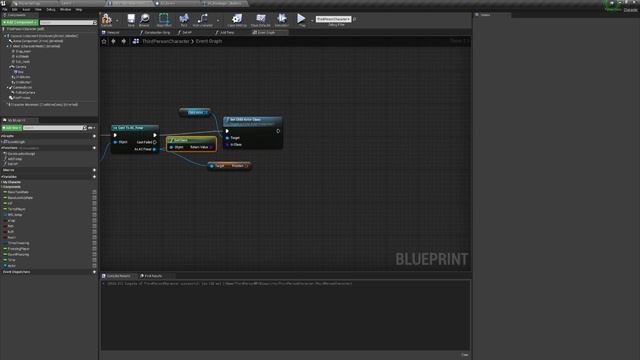Open the Compile options dropdown arrow

coord(117,20)
